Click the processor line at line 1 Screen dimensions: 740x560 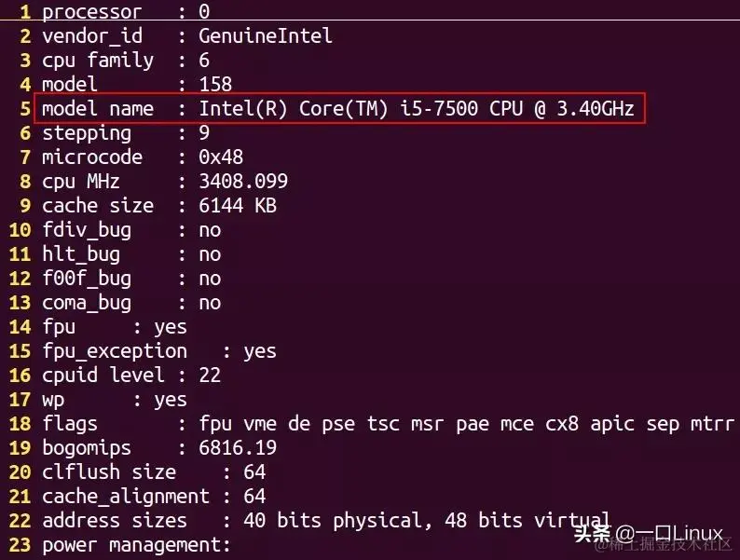[x=126, y=11]
